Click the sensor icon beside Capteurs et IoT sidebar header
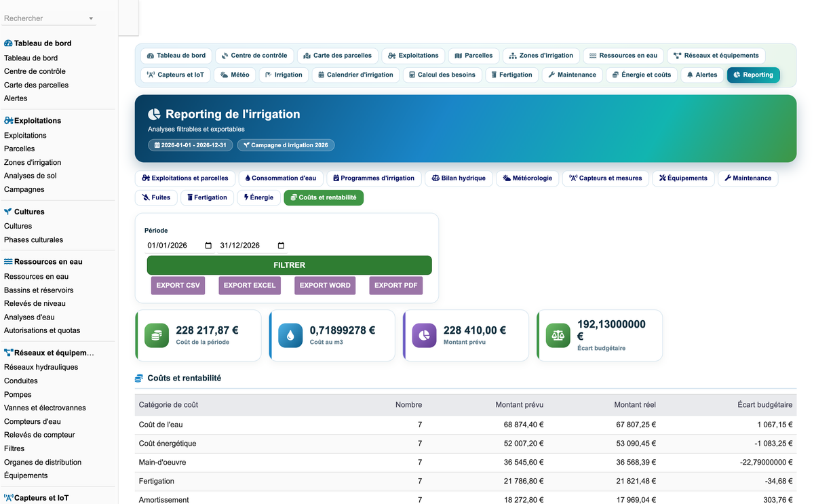Viewport: 814px width, 504px height. pyautogui.click(x=8, y=498)
